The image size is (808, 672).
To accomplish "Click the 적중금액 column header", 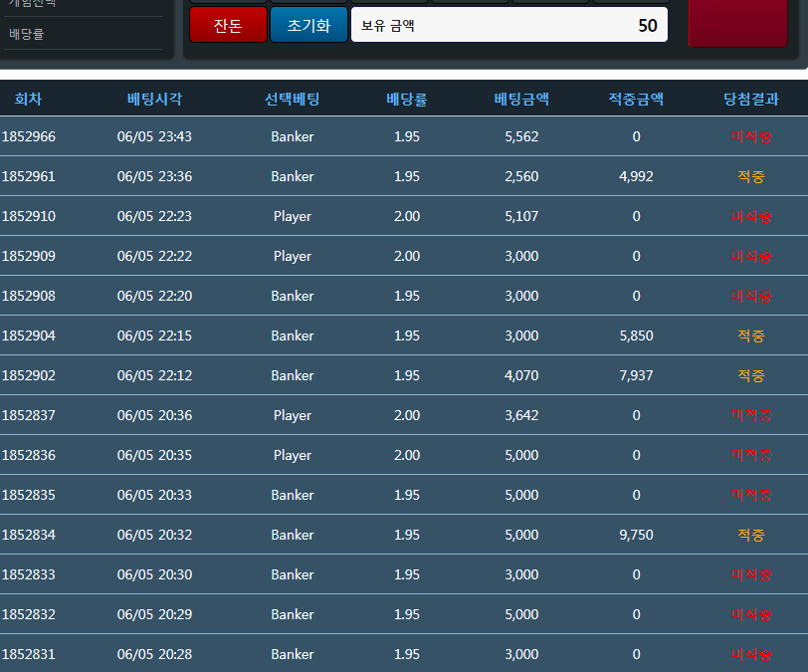I will (x=636, y=99).
